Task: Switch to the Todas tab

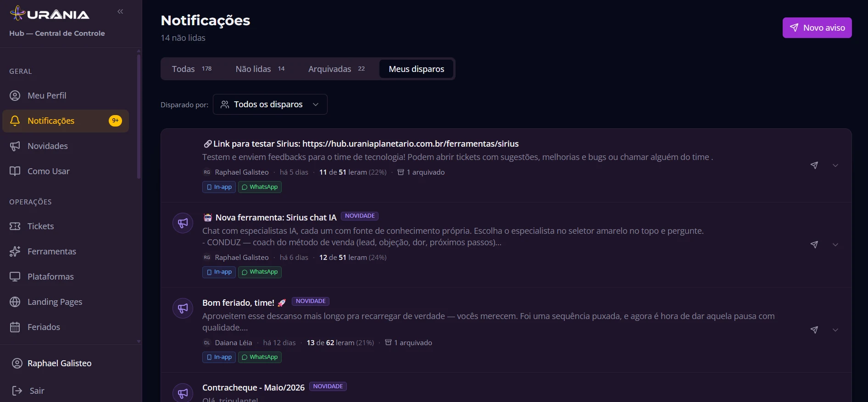Action: click(192, 69)
